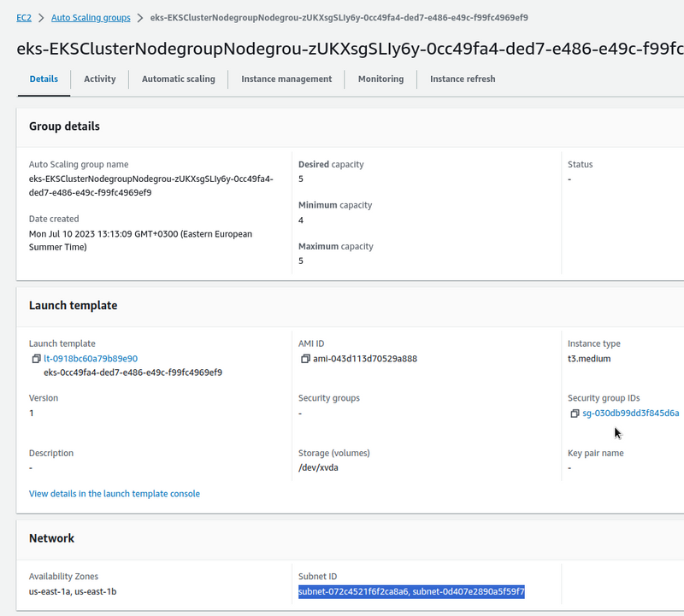The width and height of the screenshot is (684, 616).
Task: Click the Date created value Mon Jul 10 2023
Action: (140, 241)
